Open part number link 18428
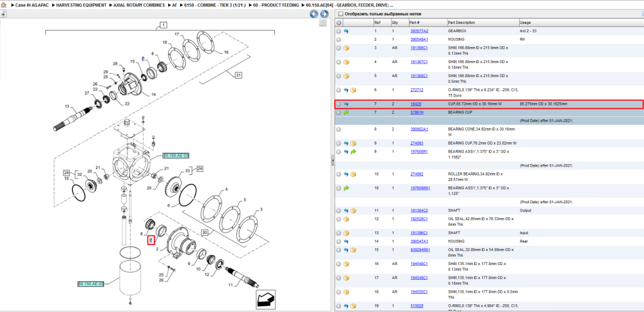Viewport: 644px width, 312px height. tap(415, 104)
